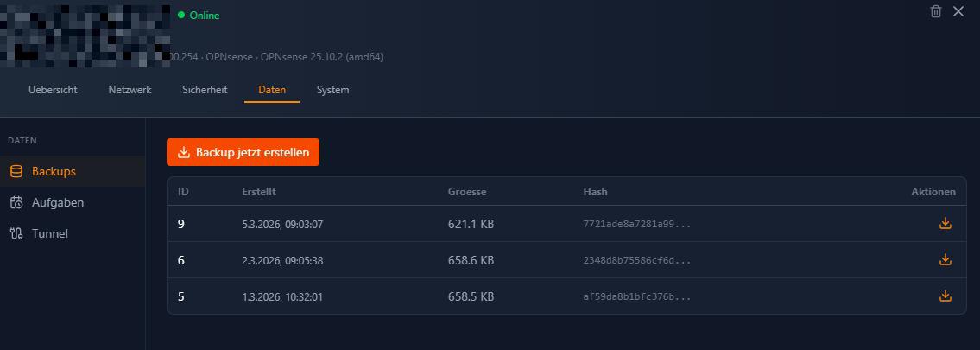
Task: Download backup ID 9
Action: tap(945, 223)
